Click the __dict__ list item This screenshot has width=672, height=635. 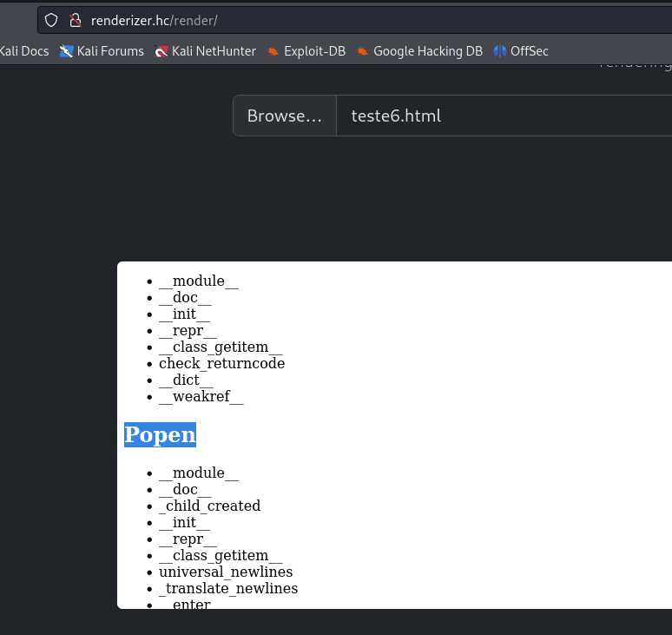pyautogui.click(x=186, y=380)
